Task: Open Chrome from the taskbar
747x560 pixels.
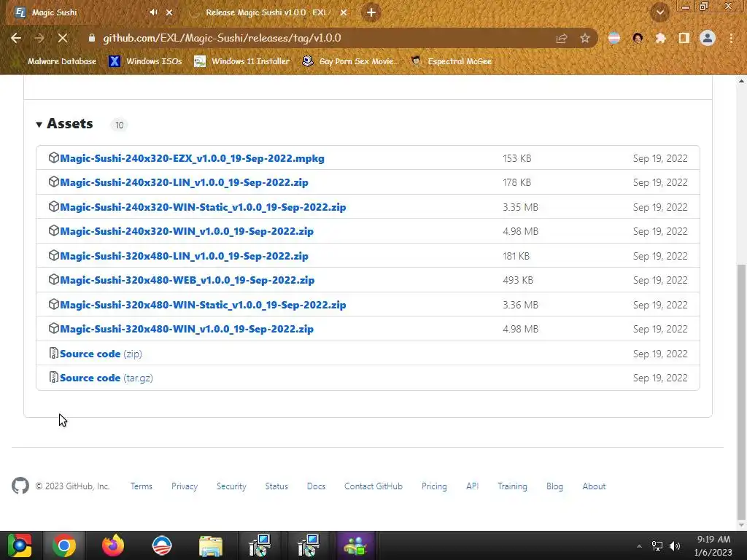Action: (64, 545)
